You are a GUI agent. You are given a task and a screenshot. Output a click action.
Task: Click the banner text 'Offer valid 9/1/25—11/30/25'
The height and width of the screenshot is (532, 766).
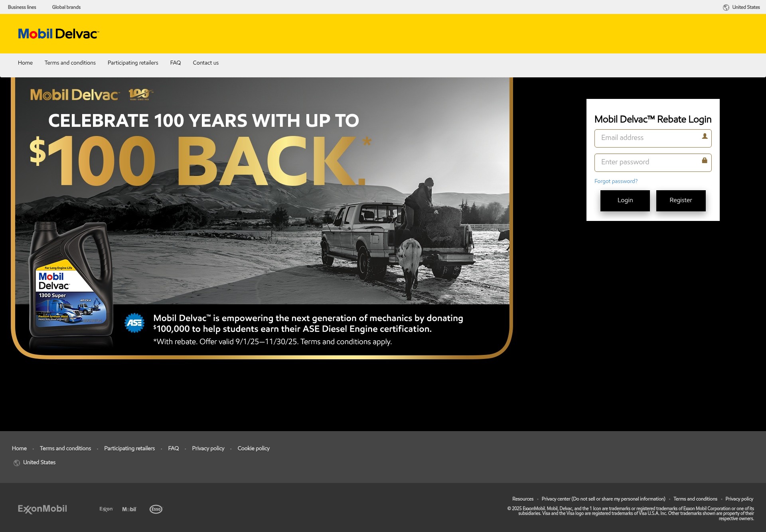coord(249,342)
